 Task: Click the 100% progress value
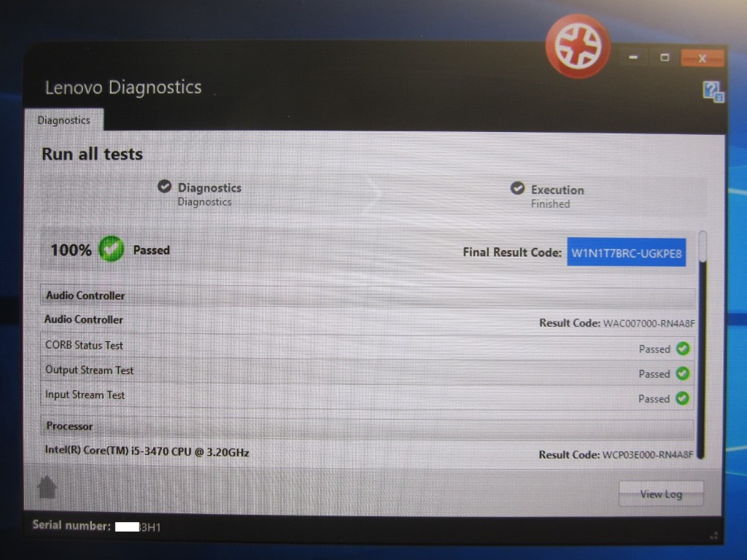click(x=71, y=250)
